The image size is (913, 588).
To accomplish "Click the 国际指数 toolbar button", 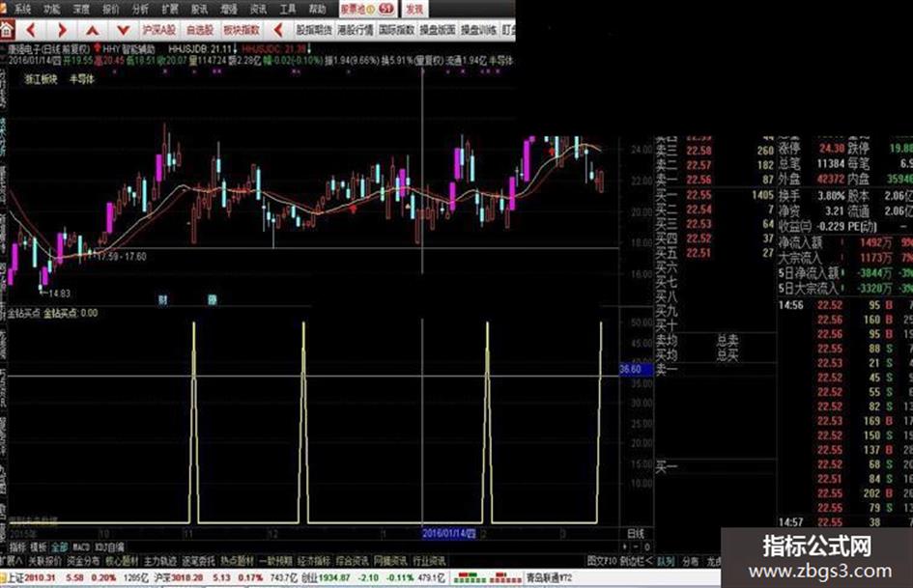I will point(396,30).
